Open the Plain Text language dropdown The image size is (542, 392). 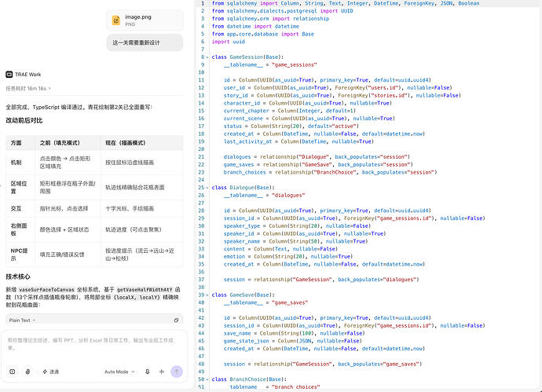point(22,320)
